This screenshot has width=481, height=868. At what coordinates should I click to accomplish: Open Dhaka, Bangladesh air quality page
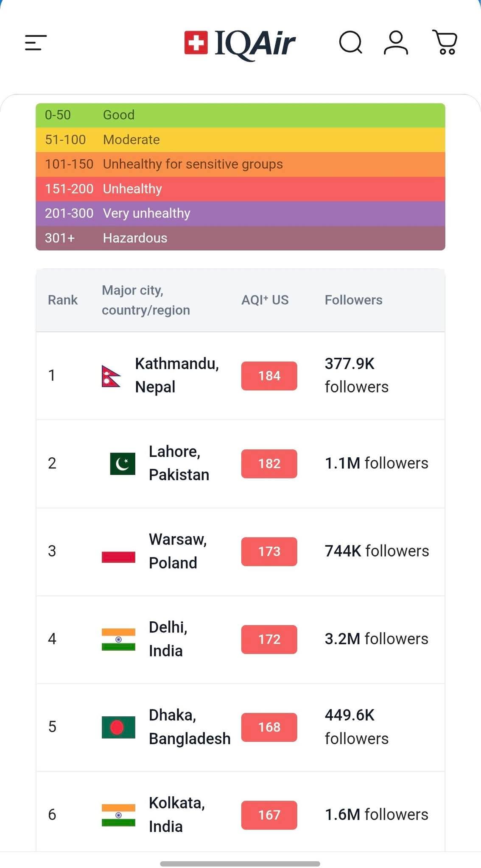(189, 727)
